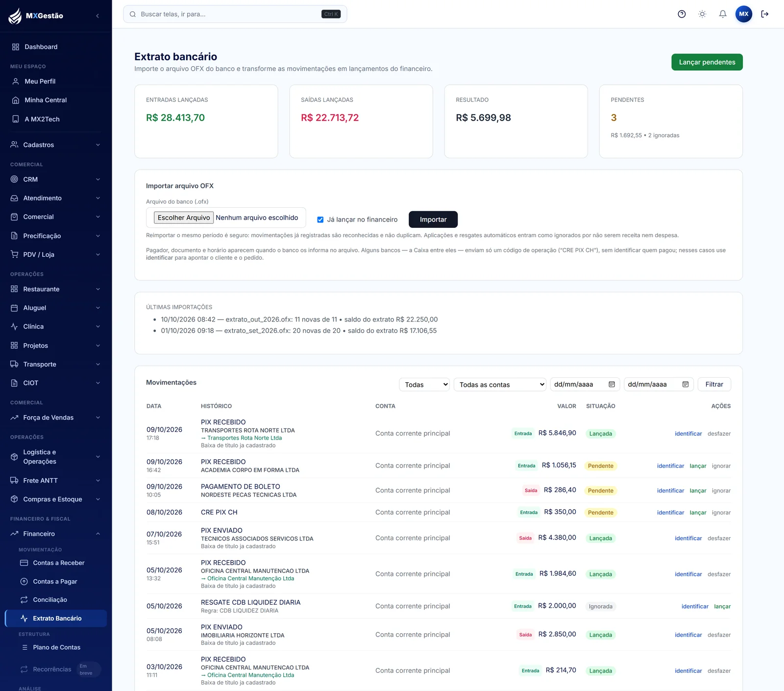
Task: Open calendar picker of first date field
Action: (x=612, y=385)
